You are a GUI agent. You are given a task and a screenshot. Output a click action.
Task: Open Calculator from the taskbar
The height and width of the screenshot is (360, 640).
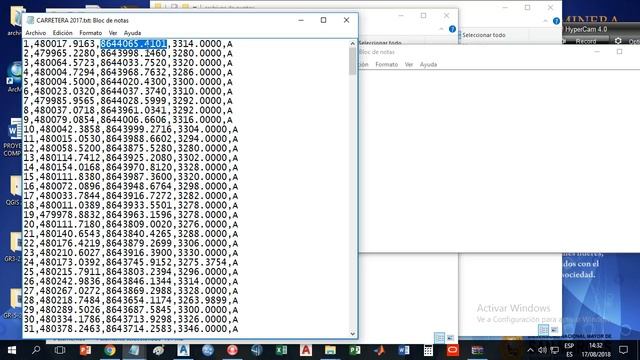pyautogui.click(x=428, y=350)
